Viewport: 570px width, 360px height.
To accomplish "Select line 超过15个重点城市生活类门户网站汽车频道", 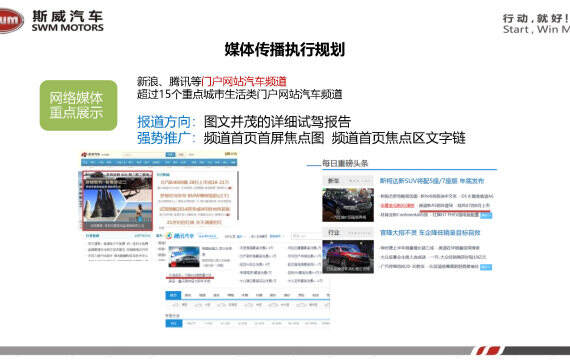I will pyautogui.click(x=240, y=95).
